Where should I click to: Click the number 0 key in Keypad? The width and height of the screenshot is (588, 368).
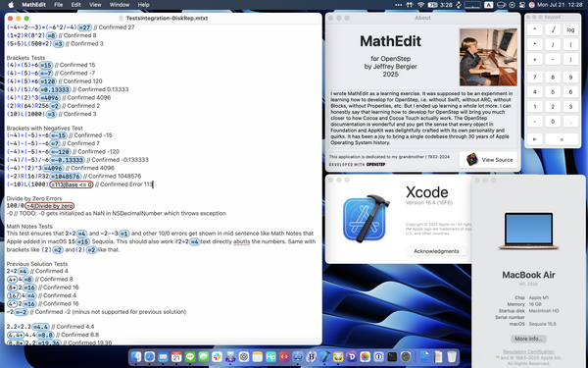tap(553, 122)
